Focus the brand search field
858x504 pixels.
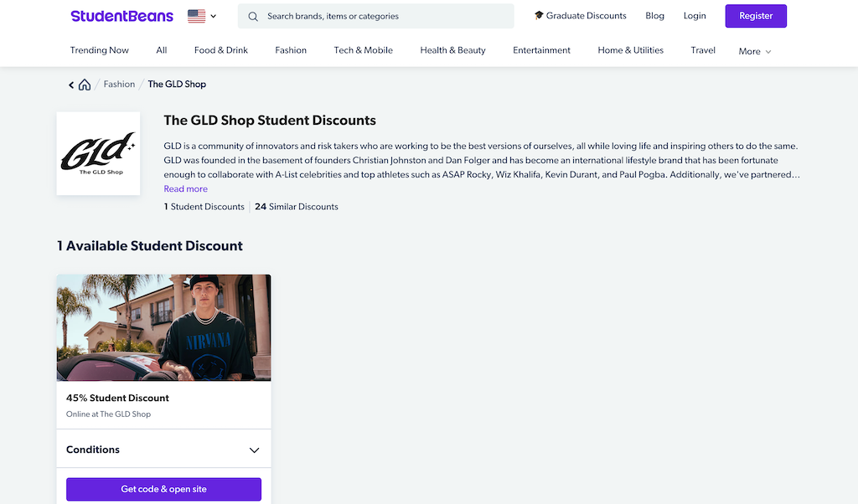pos(376,17)
